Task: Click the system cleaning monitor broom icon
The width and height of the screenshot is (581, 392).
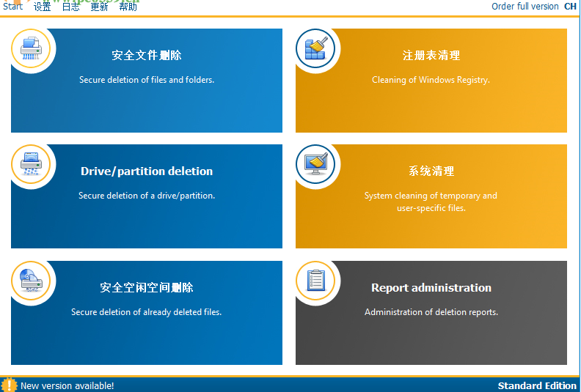Action: click(315, 164)
